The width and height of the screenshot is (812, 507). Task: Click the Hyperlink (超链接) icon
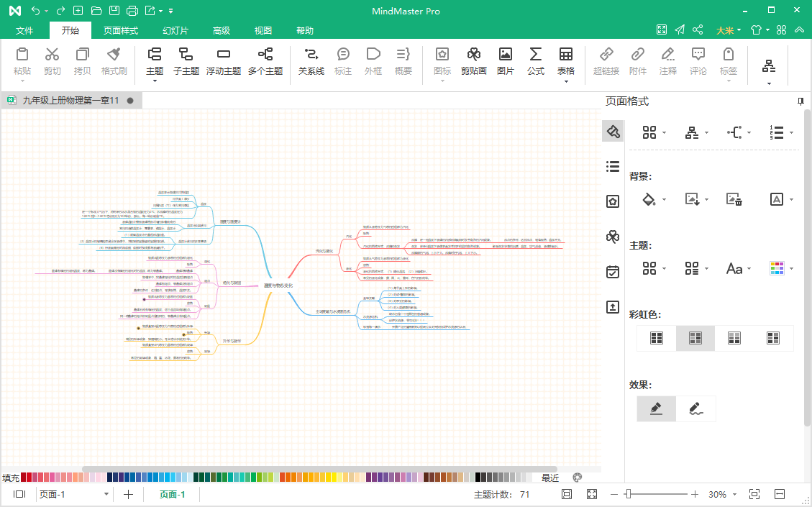tap(606, 55)
